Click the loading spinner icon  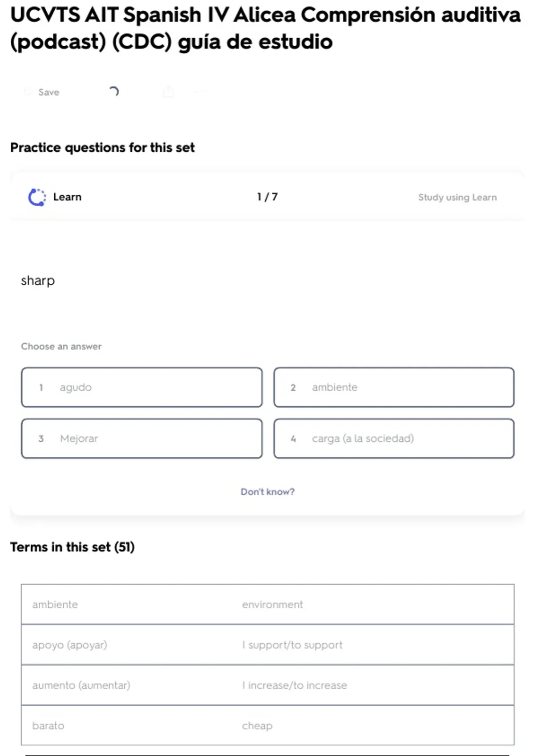click(x=113, y=92)
